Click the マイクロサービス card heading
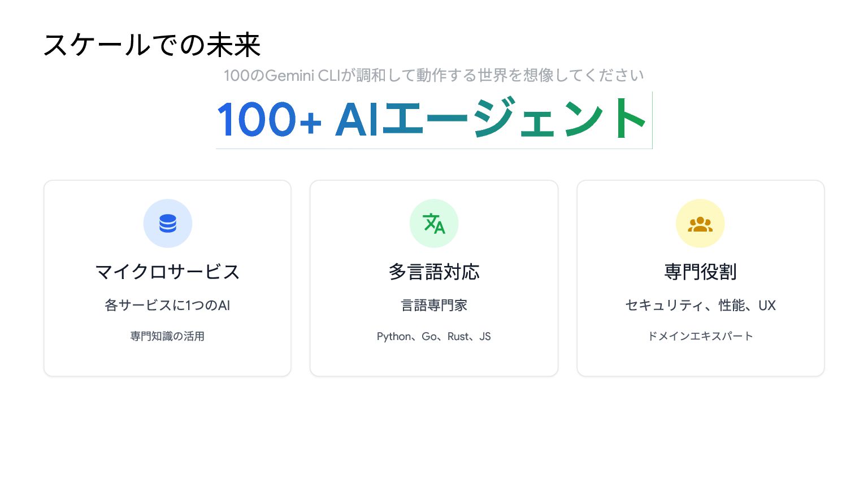The width and height of the screenshot is (868, 488). tap(168, 272)
